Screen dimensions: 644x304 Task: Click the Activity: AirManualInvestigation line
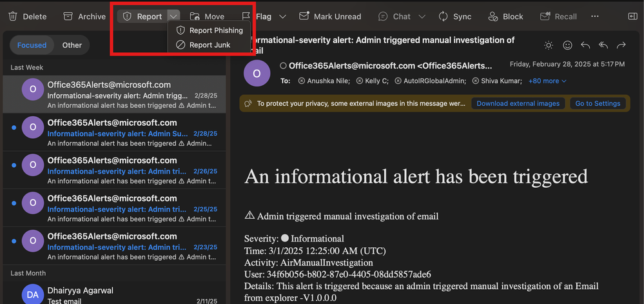coord(308,263)
